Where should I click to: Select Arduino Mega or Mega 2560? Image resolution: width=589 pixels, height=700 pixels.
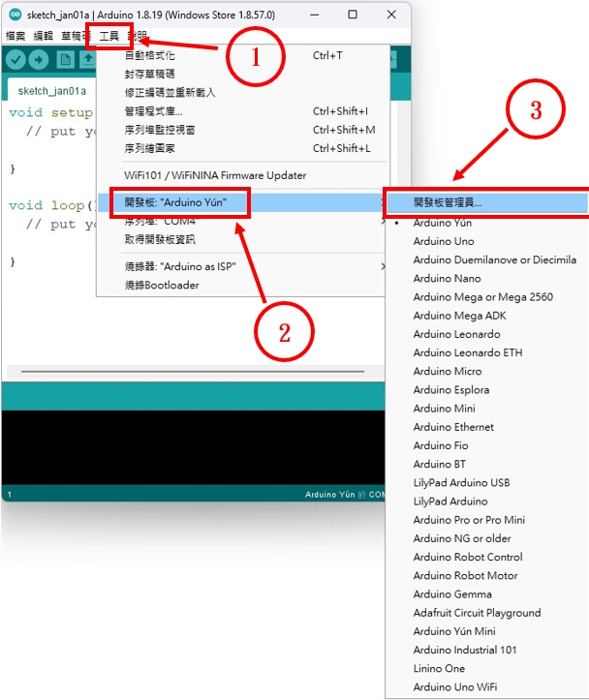pos(487,297)
